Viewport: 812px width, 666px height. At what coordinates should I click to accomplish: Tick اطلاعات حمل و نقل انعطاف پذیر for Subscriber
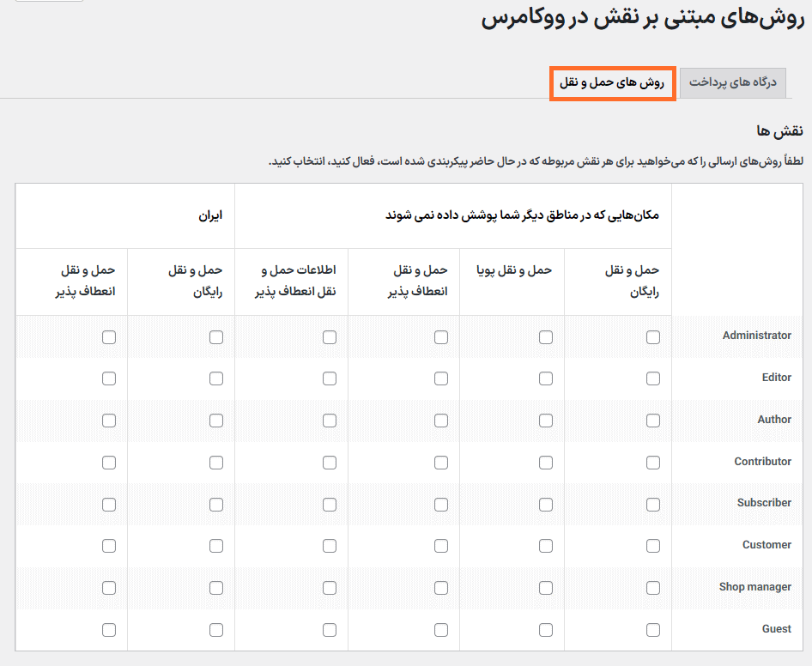pyautogui.click(x=330, y=504)
